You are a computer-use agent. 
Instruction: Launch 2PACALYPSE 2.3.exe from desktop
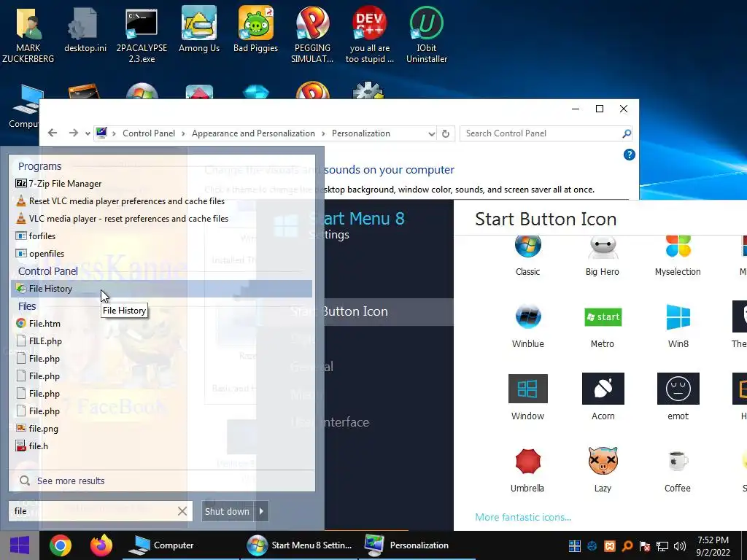[142, 36]
